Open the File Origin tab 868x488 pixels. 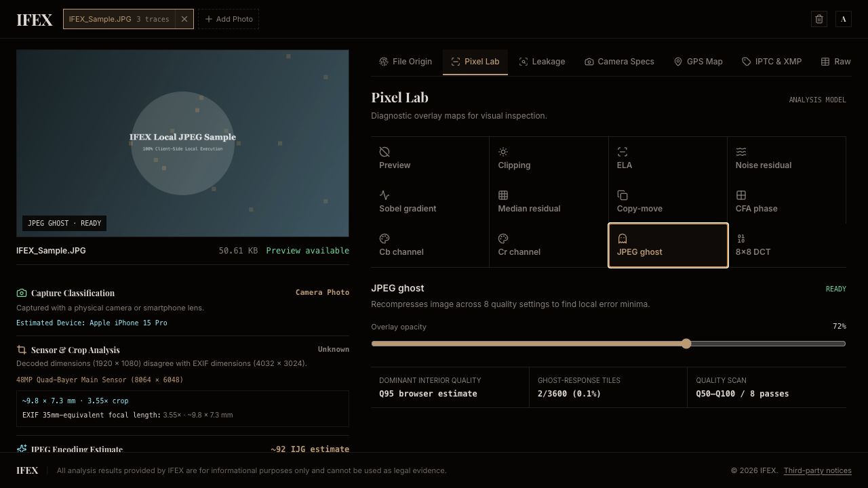(406, 62)
